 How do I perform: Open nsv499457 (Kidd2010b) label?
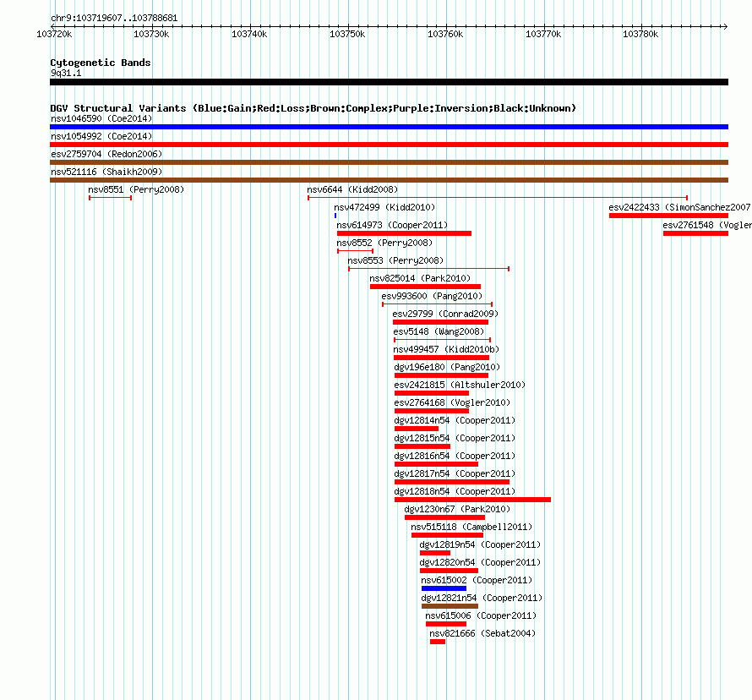point(446,349)
